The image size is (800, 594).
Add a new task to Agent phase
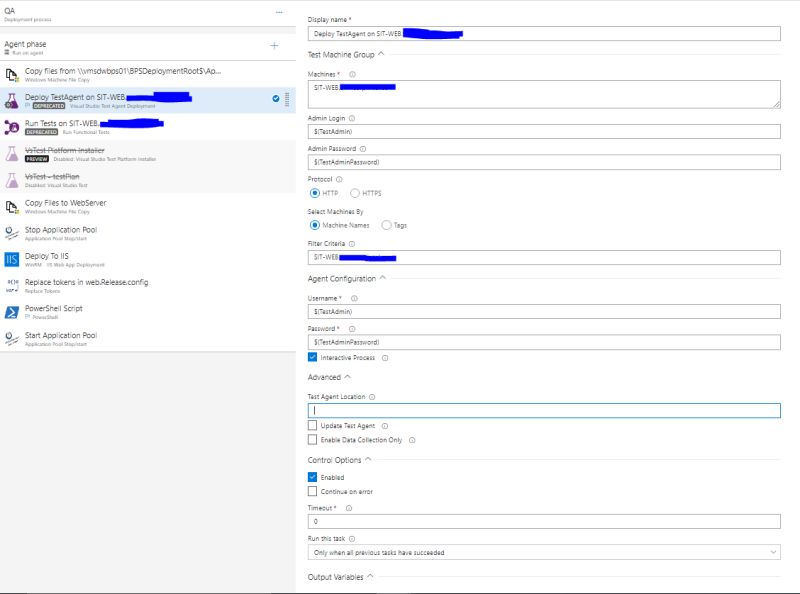point(275,44)
